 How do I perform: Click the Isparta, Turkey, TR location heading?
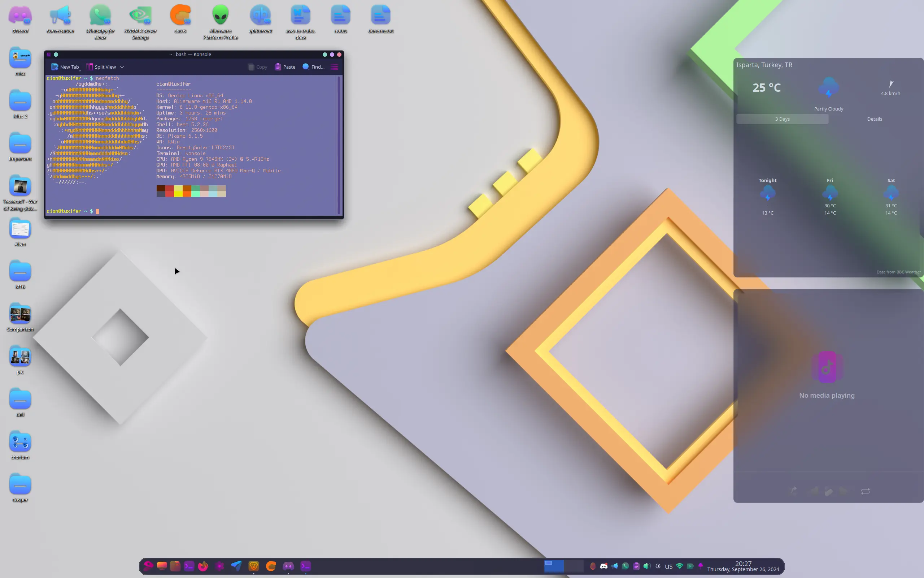764,65
